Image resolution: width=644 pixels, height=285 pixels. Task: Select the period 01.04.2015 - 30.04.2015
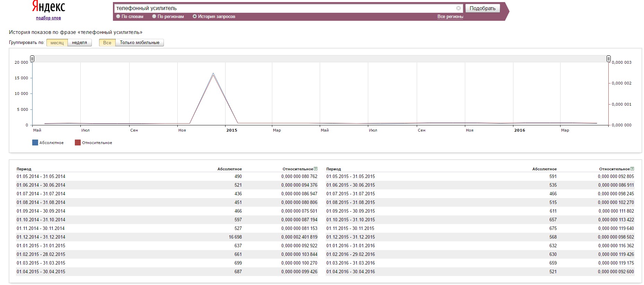click(41, 271)
